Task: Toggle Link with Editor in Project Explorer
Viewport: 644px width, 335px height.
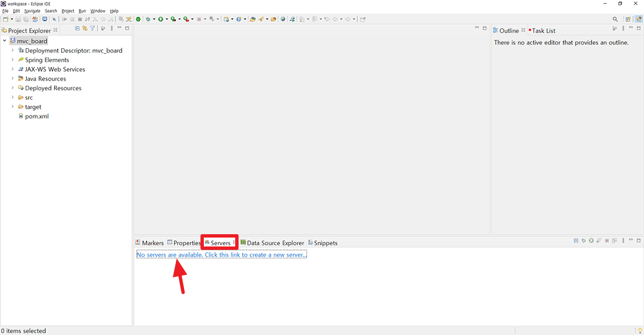Action: pyautogui.click(x=85, y=29)
